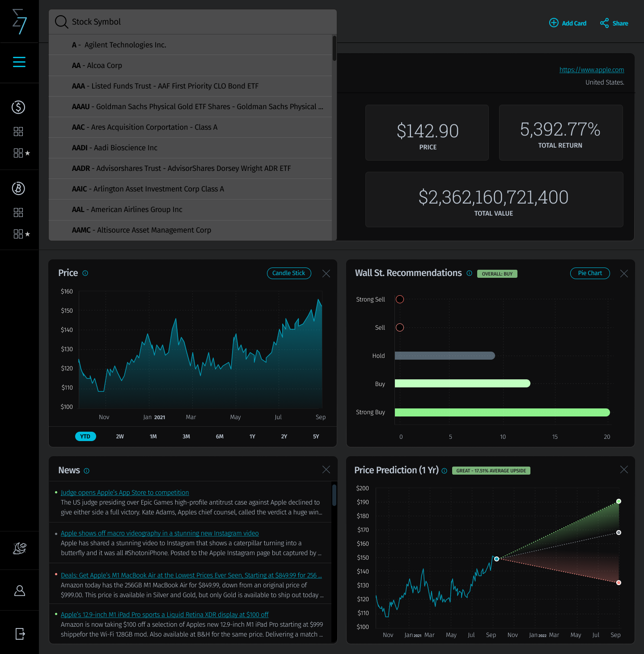Open 12.9-inch M1 iPad Pro article
The image size is (644, 654).
(x=165, y=615)
